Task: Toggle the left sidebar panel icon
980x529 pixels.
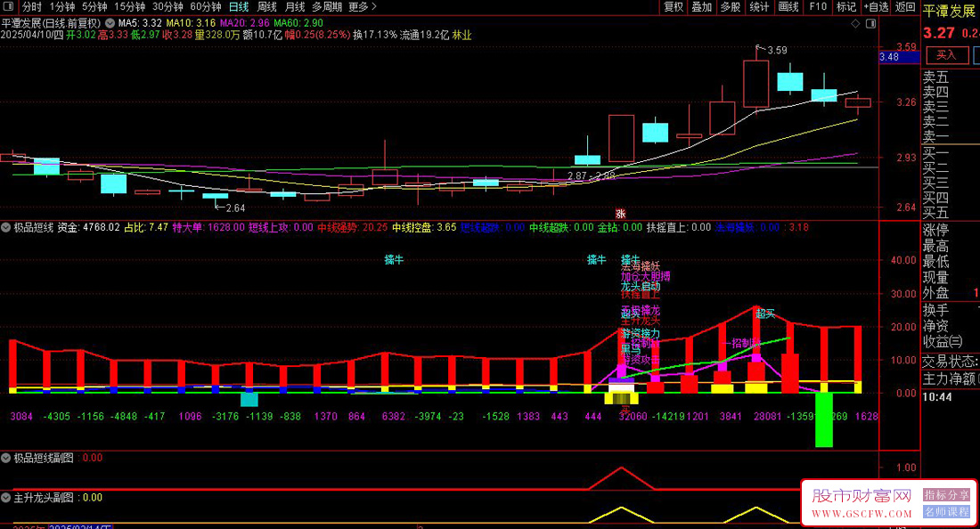Action: click(8, 7)
